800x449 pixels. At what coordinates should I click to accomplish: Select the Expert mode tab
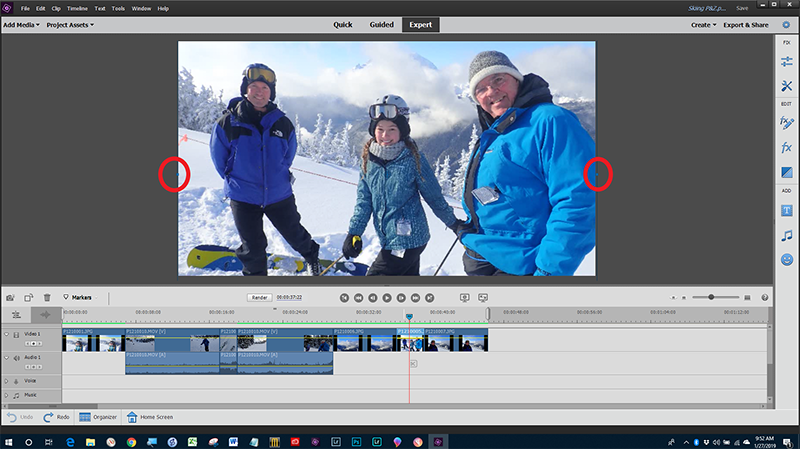tap(420, 24)
